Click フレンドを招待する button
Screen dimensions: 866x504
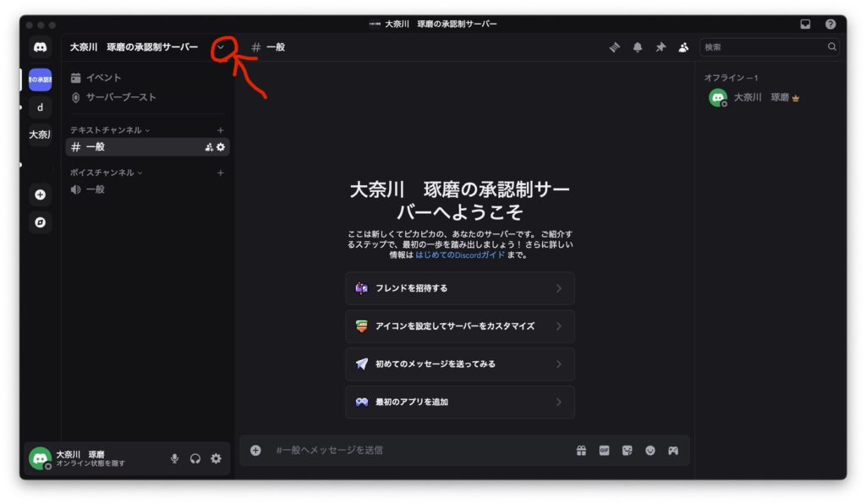[x=459, y=288]
